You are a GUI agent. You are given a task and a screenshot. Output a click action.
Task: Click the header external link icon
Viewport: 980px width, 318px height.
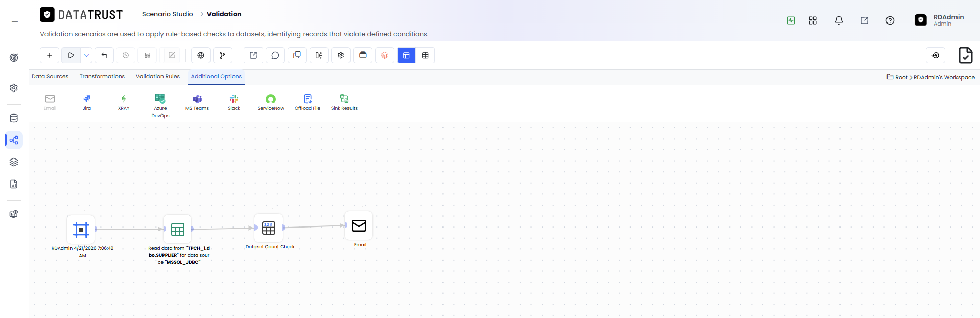click(x=865, y=20)
